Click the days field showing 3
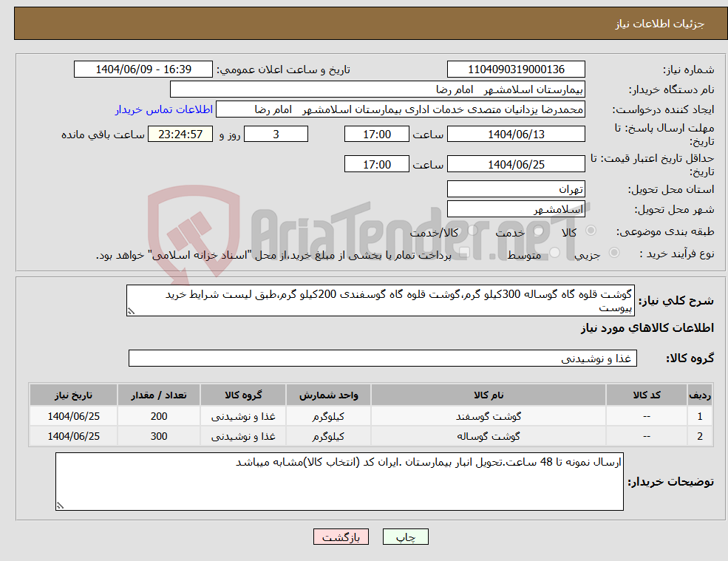 (275, 134)
